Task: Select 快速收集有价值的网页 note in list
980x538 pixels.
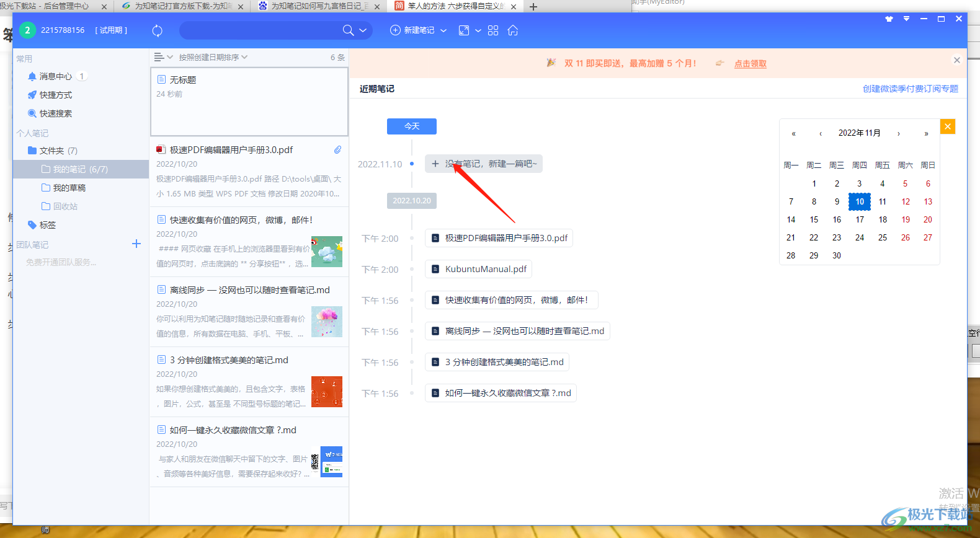Action: click(x=249, y=242)
